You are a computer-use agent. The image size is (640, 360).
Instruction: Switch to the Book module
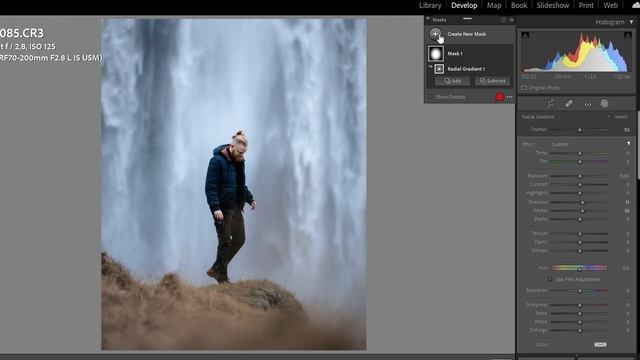pyautogui.click(x=519, y=5)
